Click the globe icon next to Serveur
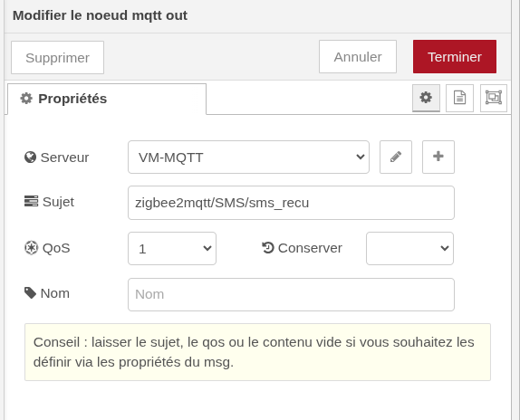Image resolution: width=520 pixels, height=420 pixels. coord(30,157)
